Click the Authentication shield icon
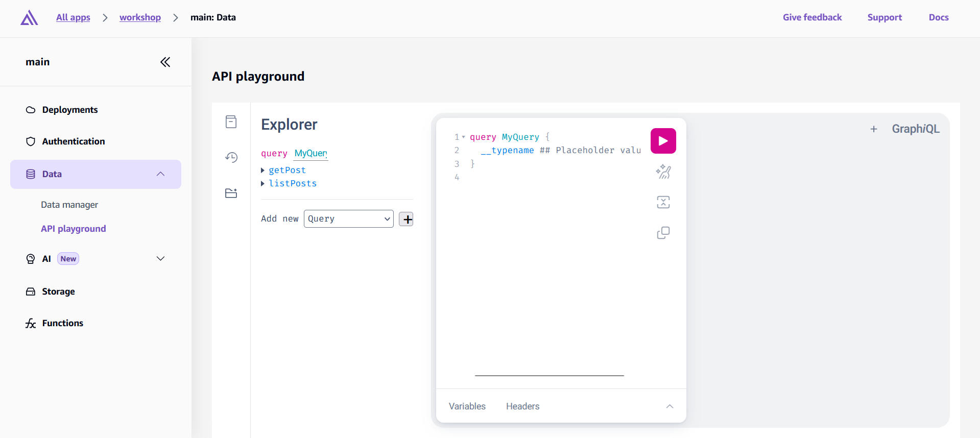This screenshot has height=438, width=980. [x=31, y=141]
